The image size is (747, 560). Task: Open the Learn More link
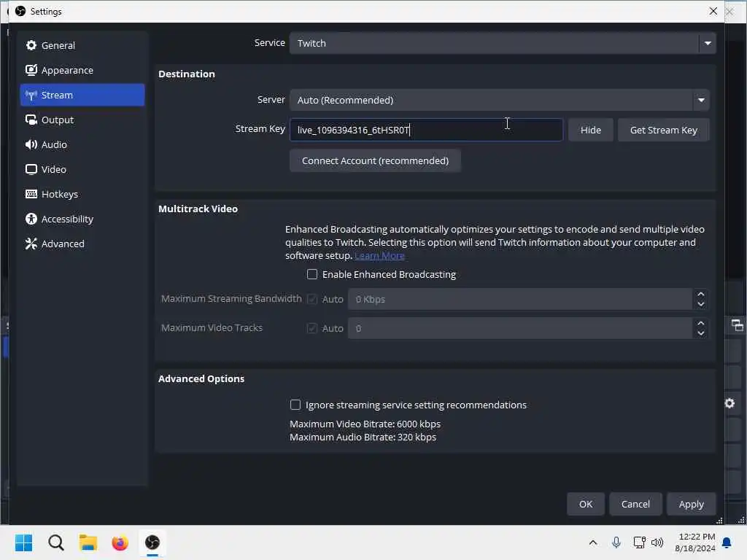coord(379,256)
